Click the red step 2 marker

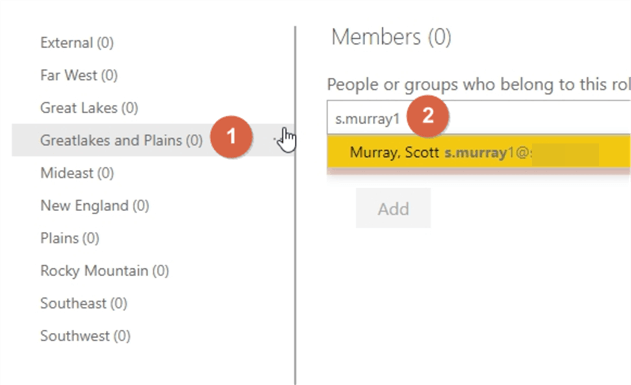(x=428, y=116)
